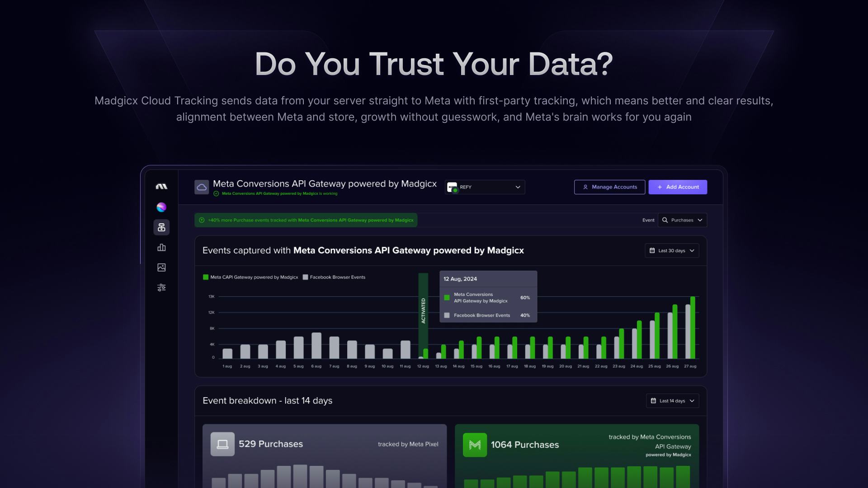The image size is (868, 488).
Task: Click the Manage Accounts button
Action: coord(609,187)
